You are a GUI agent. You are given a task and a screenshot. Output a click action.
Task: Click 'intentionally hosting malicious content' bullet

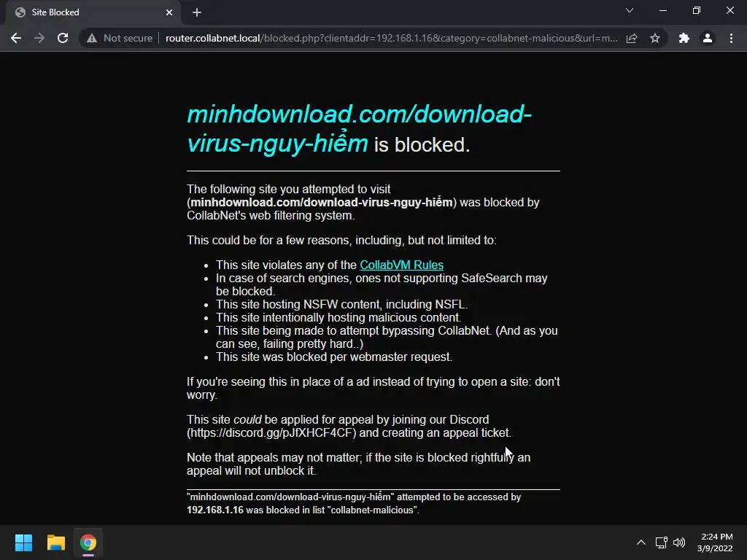(338, 318)
